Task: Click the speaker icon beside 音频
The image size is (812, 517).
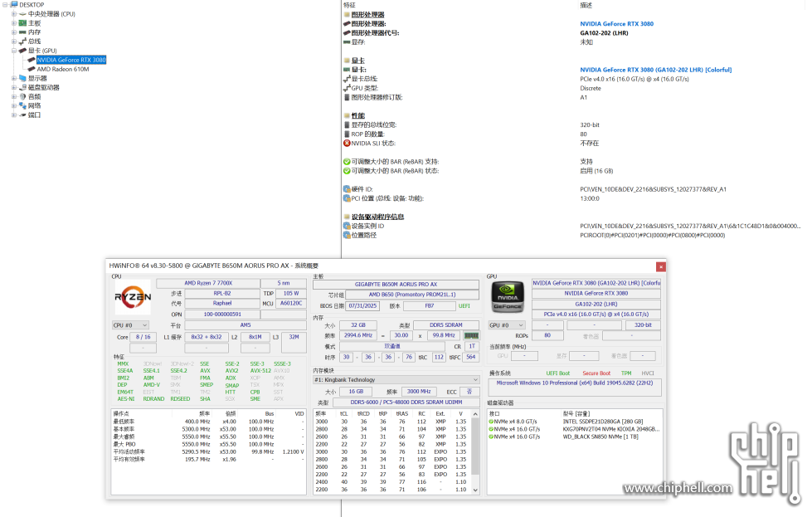Action: pos(22,97)
